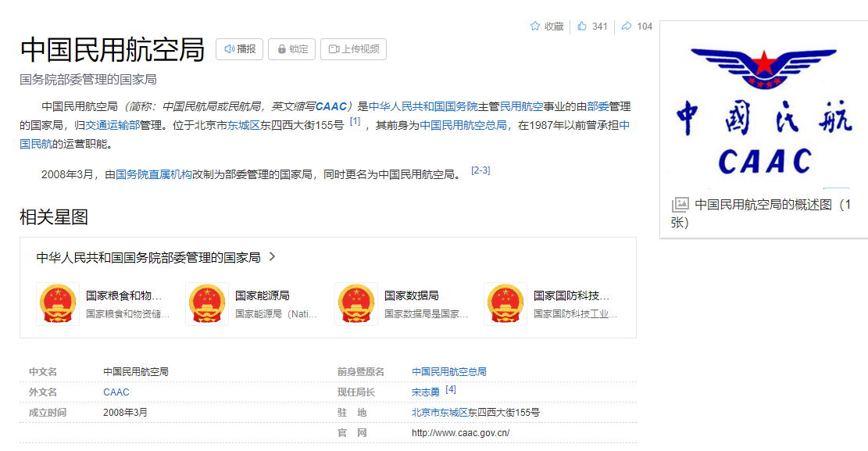Click the image gallery icon beside caption
This screenshot has width=868, height=451.
(x=680, y=205)
